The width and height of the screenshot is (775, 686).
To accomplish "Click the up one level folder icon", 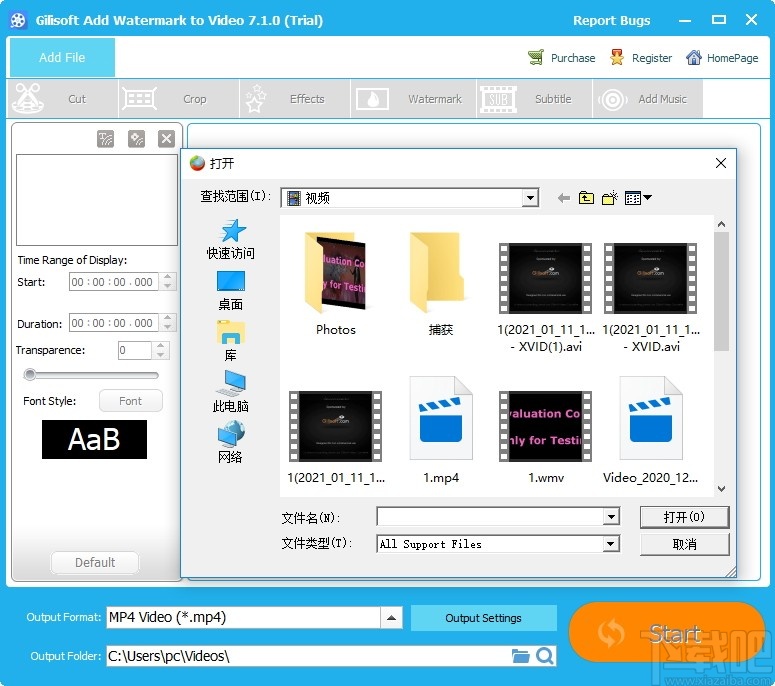I will click(x=586, y=198).
